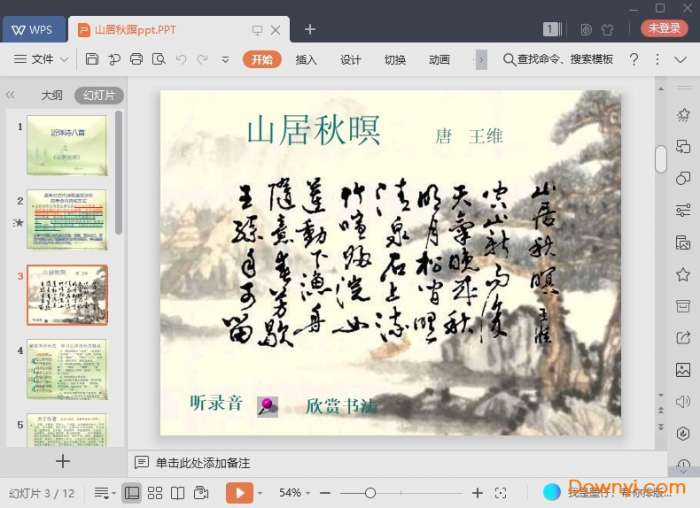This screenshot has height=508, width=700.
Task: Click the 唐 王维 author text
Action: (x=469, y=136)
